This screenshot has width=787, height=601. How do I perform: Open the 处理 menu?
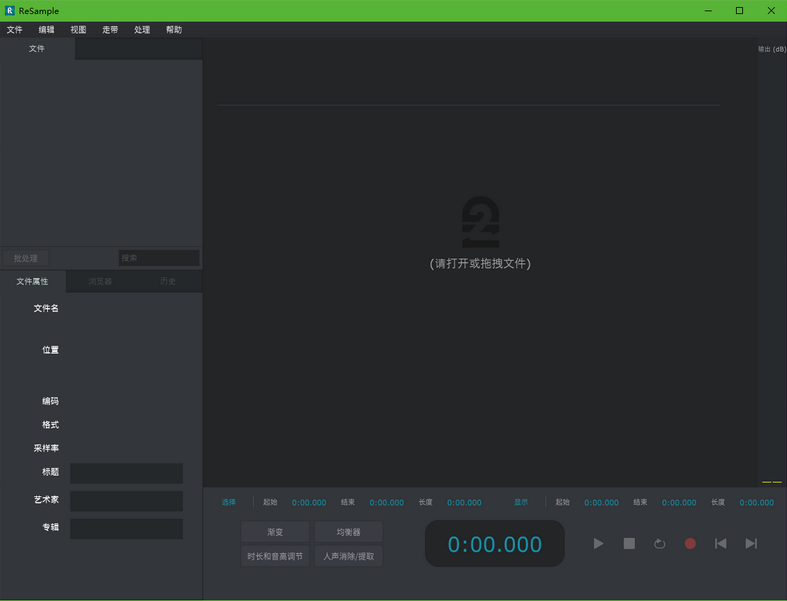tap(142, 30)
